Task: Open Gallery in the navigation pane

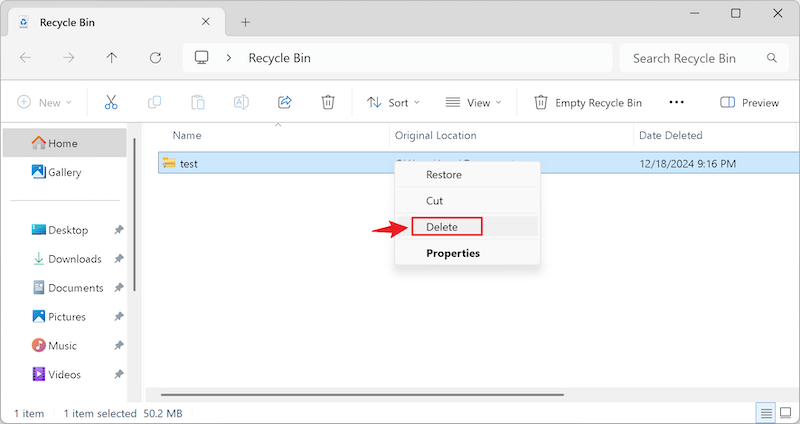Action: click(65, 172)
